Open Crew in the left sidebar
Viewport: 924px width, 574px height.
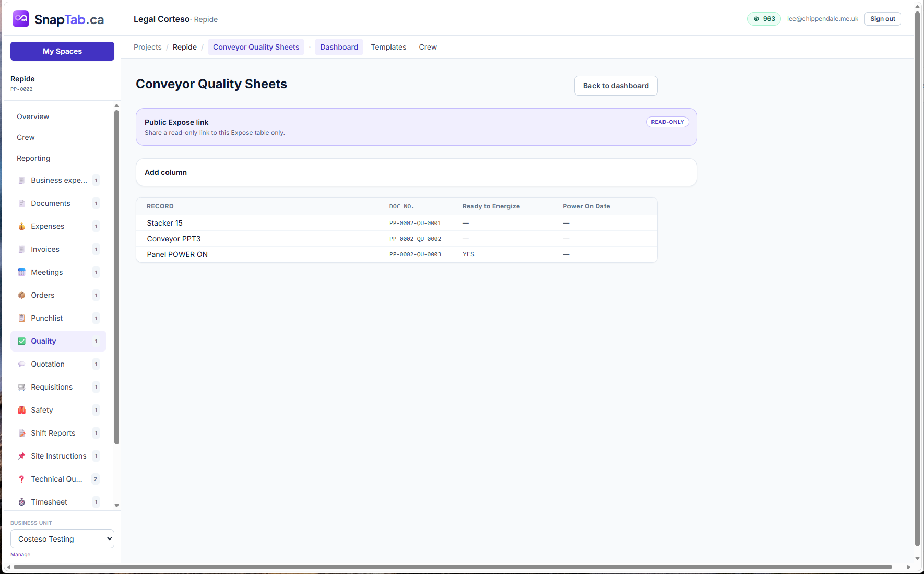(26, 137)
